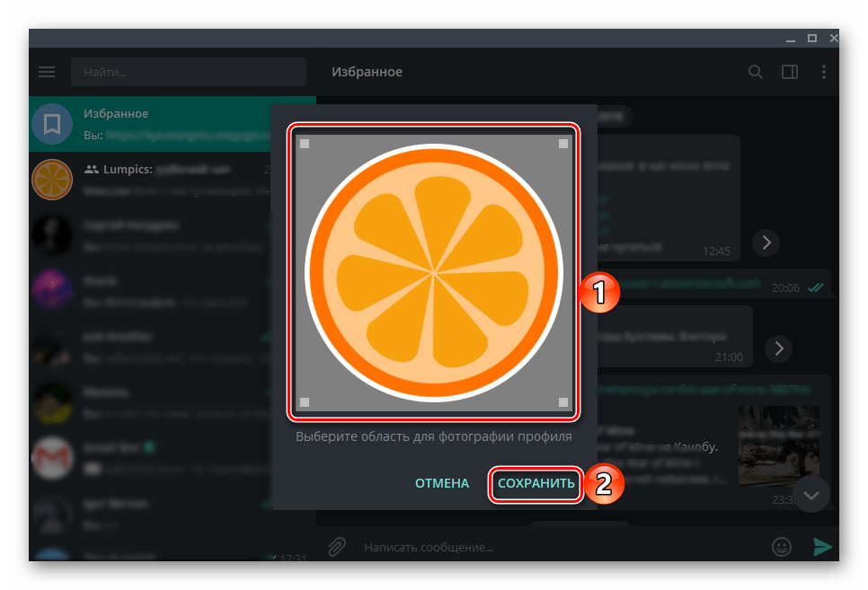
Task: Open the emoji smiley picker
Action: click(x=781, y=547)
